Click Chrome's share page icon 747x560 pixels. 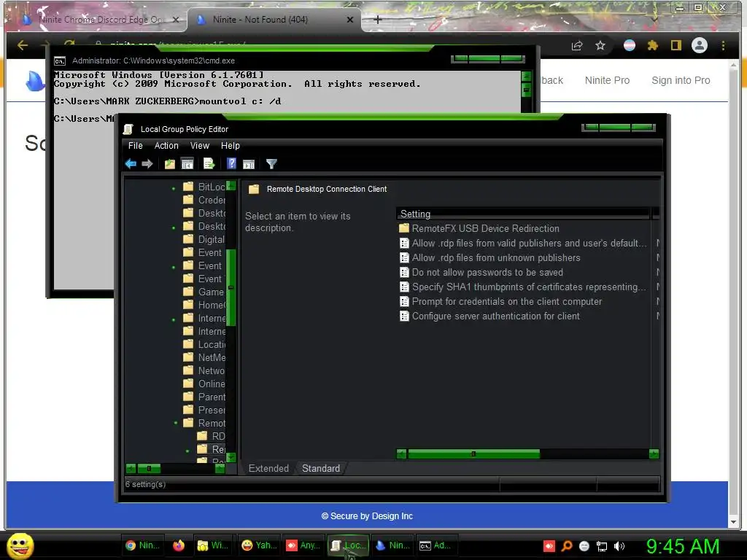point(577,46)
